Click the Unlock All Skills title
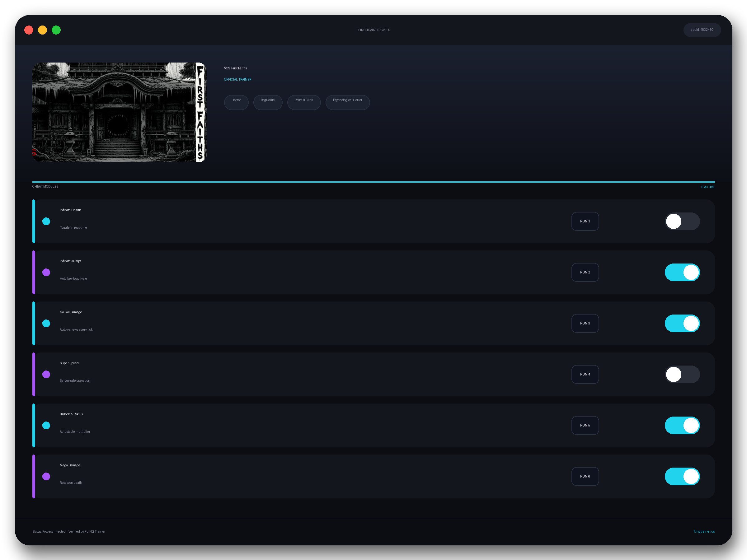Image resolution: width=747 pixels, height=560 pixels. click(x=71, y=414)
